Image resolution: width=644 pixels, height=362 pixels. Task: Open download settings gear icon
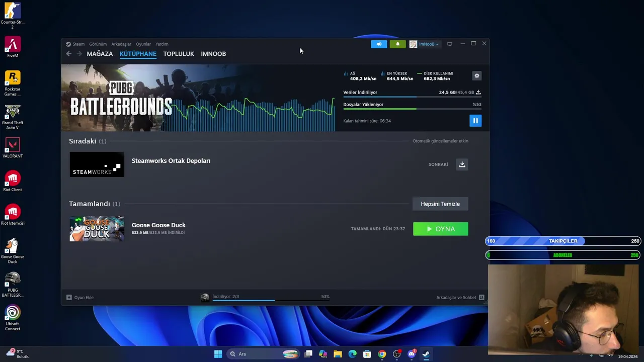477,76
